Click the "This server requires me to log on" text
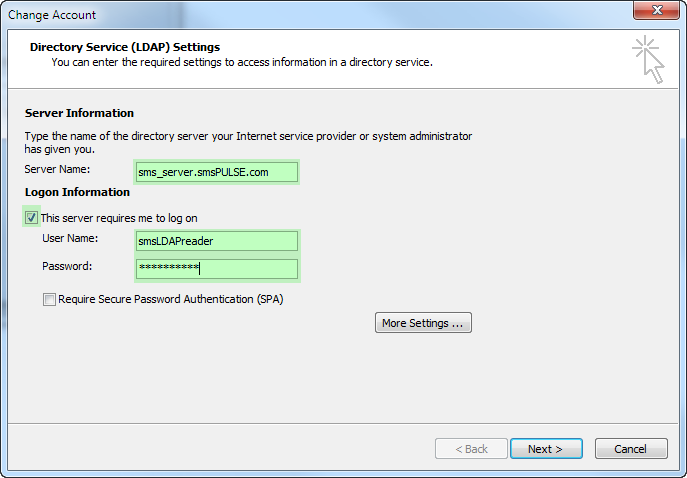The width and height of the screenshot is (687, 478). (x=119, y=218)
